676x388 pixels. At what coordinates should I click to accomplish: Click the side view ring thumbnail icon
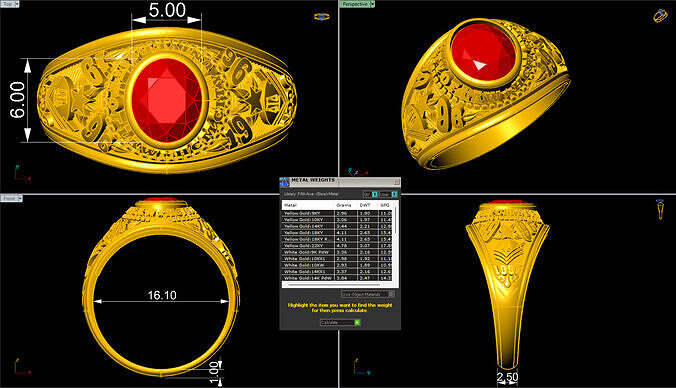(660, 210)
